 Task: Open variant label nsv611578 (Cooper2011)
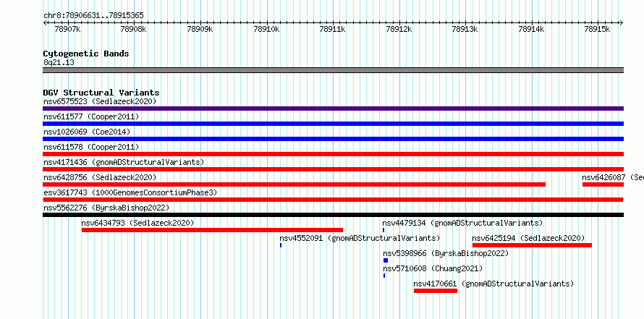click(91, 147)
